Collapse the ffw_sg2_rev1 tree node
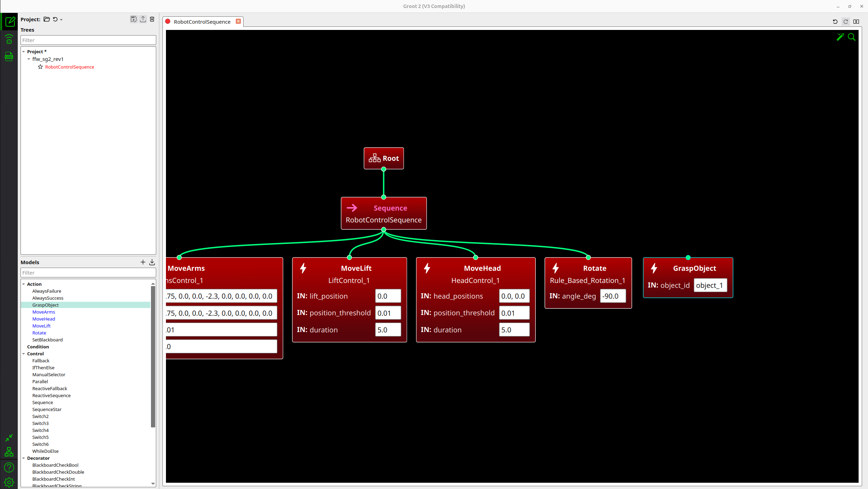This screenshot has height=489, width=868. coord(29,59)
